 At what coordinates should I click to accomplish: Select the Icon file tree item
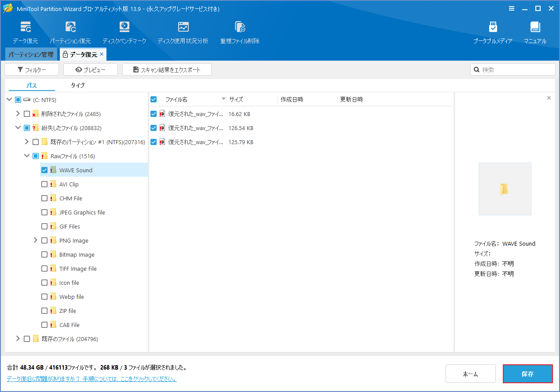pyautogui.click(x=69, y=283)
